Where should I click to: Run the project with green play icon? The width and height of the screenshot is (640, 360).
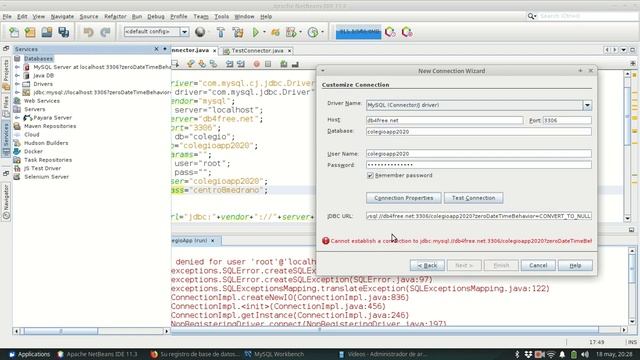pyautogui.click(x=256, y=32)
